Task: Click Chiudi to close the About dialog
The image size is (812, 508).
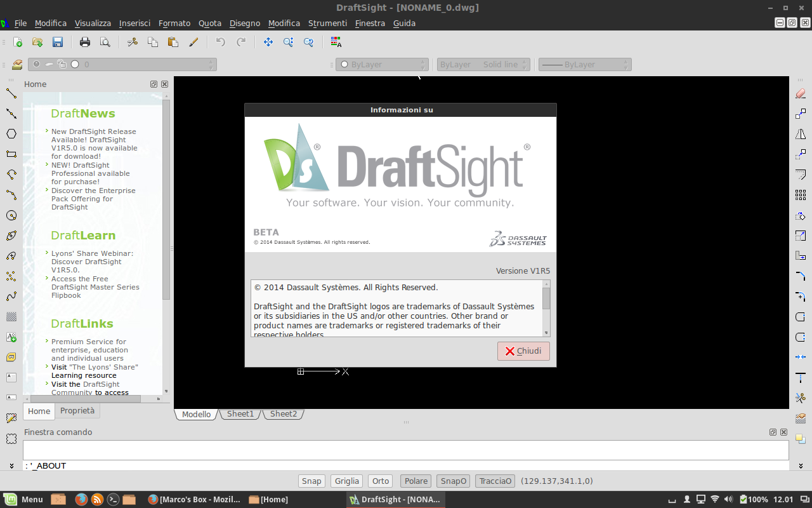Action: coord(523,351)
